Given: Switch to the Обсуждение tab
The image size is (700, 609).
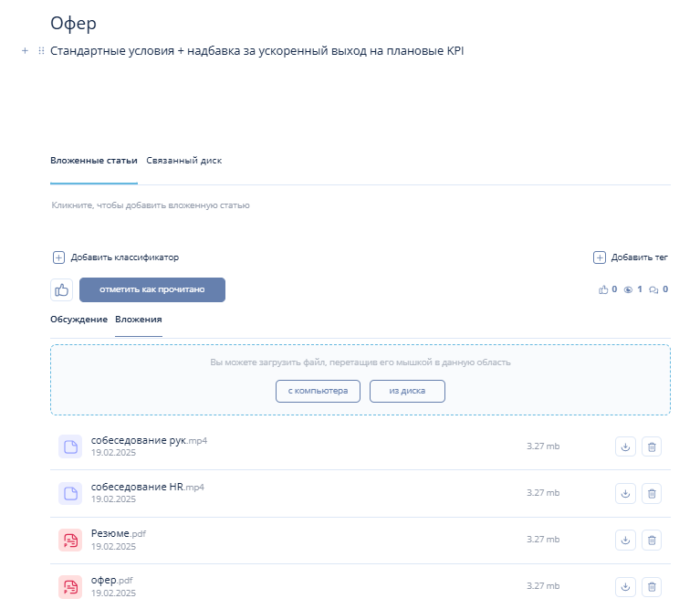Looking at the screenshot, I should (78, 320).
